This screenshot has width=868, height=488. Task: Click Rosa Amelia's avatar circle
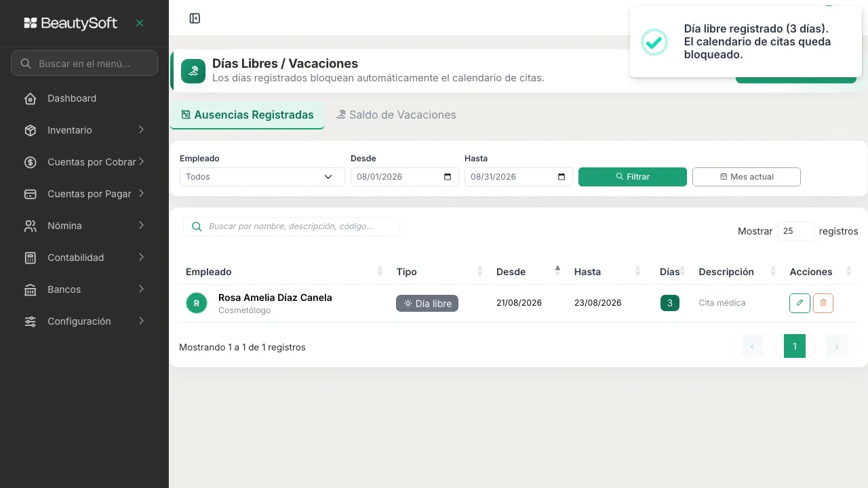click(x=197, y=303)
